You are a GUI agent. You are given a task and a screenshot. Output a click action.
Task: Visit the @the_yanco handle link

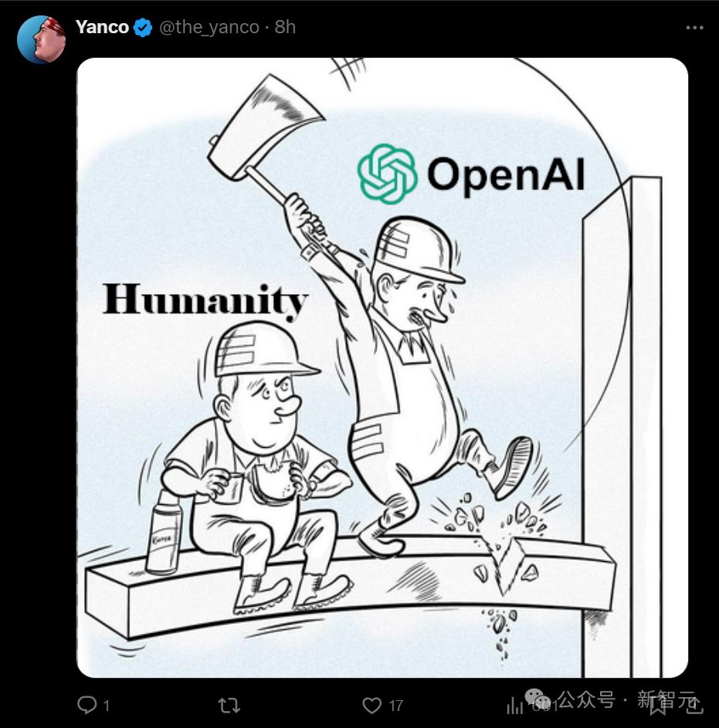click(209, 27)
